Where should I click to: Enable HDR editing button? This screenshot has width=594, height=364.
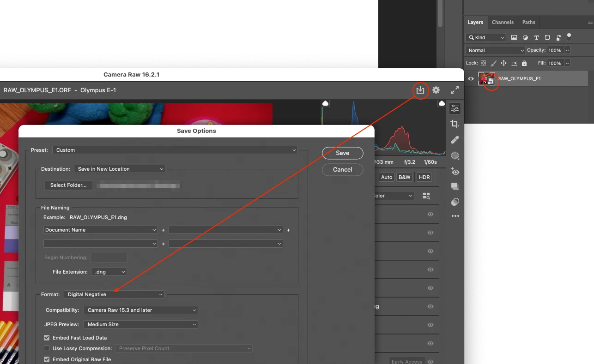[x=424, y=177]
